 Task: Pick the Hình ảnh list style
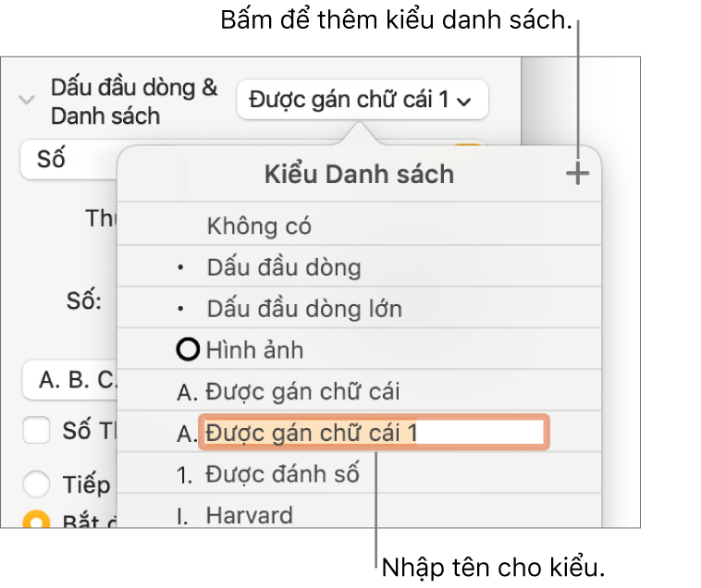pos(359,349)
